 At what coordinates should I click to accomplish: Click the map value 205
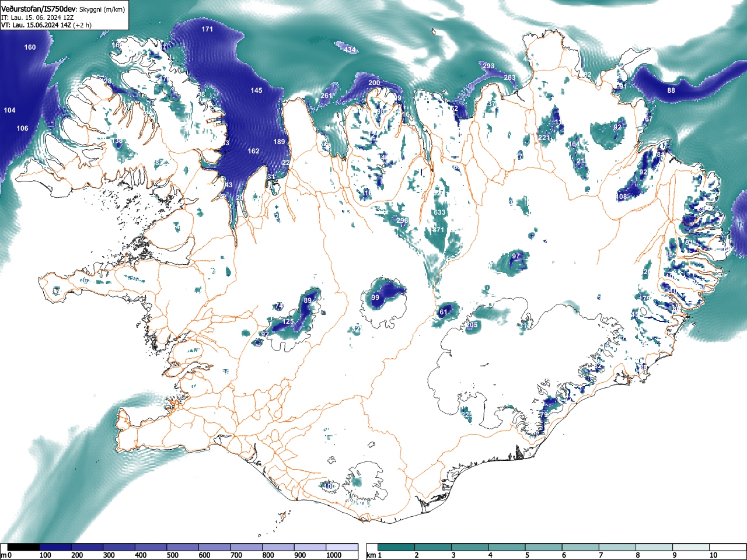click(472, 325)
